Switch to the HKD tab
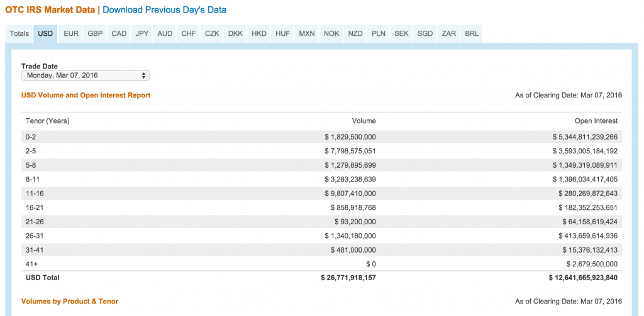This screenshot has height=316, width=644. pos(258,33)
